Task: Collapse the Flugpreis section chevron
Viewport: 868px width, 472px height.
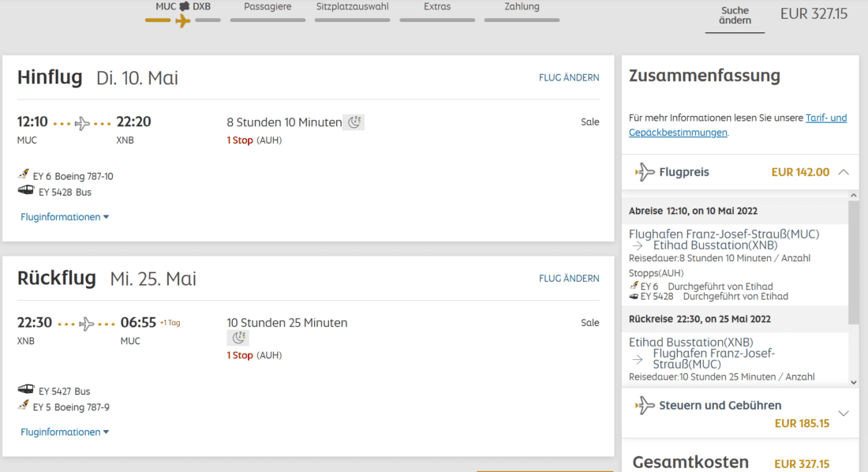Action: 844,172
